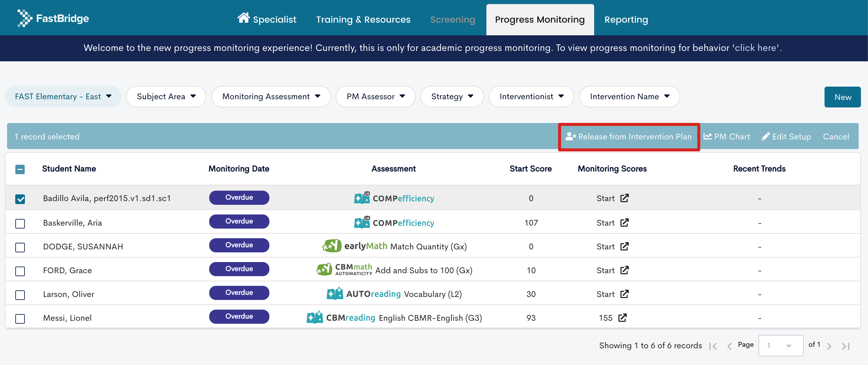868x365 pixels.
Task: Click the Assessment column header
Action: click(x=393, y=168)
